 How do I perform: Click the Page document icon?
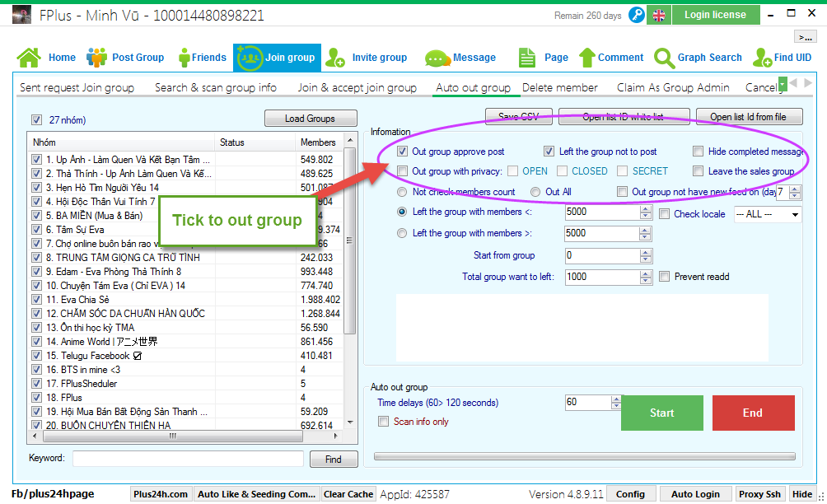[x=526, y=58]
